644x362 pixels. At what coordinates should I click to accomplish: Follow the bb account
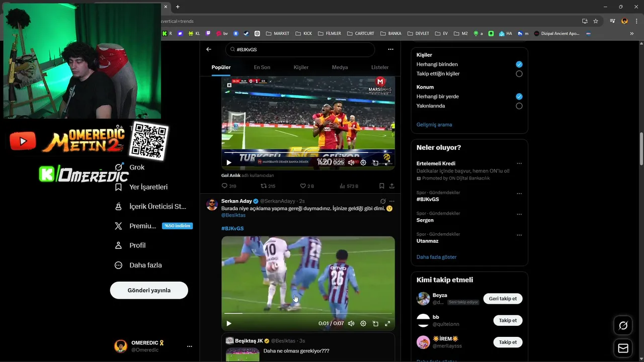click(x=508, y=320)
